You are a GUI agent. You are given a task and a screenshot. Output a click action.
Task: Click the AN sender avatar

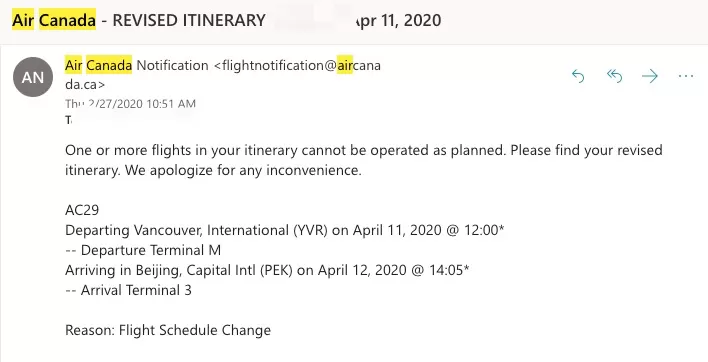pyautogui.click(x=33, y=77)
